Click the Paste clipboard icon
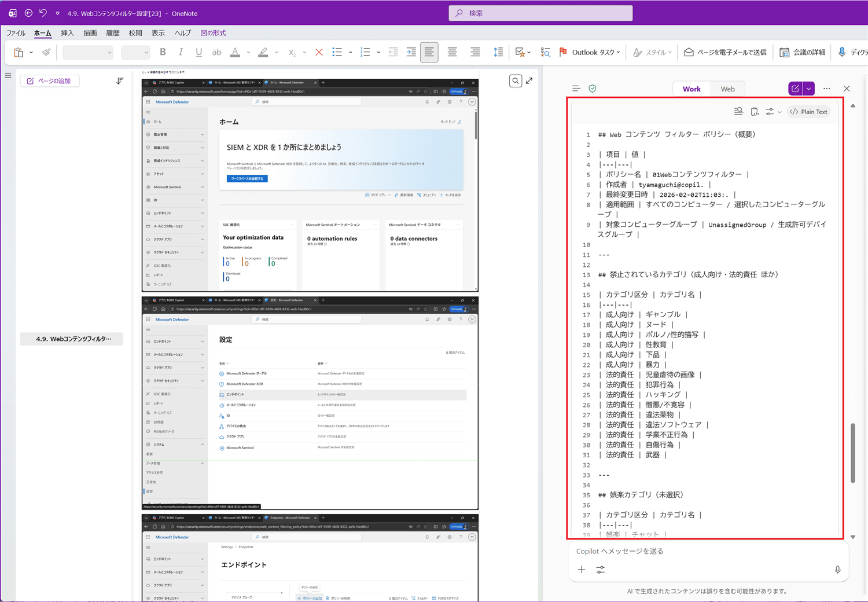This screenshot has width=868, height=602. coord(19,52)
